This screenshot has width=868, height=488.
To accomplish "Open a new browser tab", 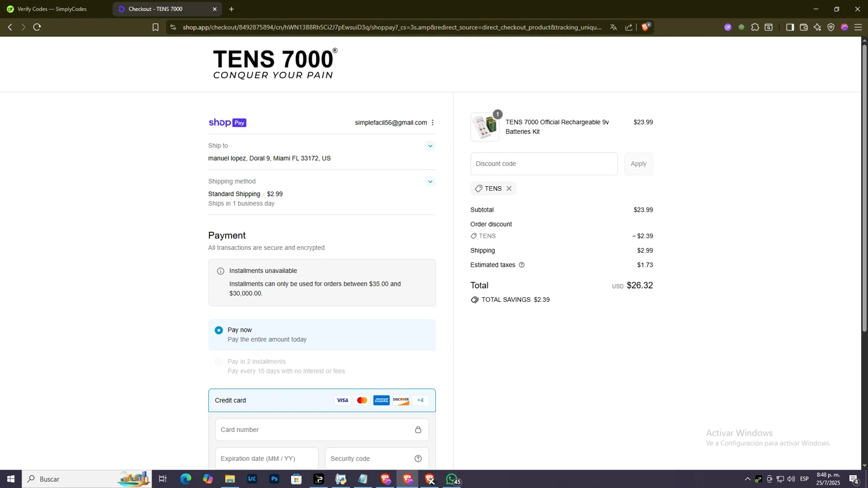I will (x=231, y=9).
